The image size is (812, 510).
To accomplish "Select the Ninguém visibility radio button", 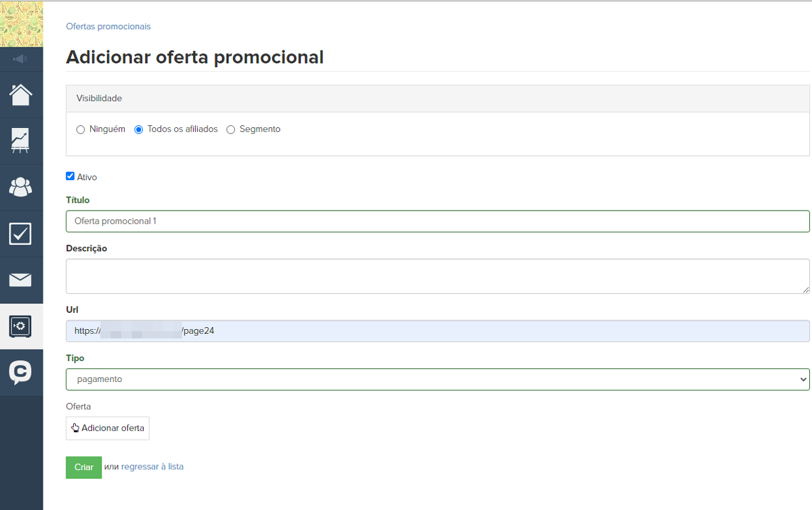I will point(81,129).
